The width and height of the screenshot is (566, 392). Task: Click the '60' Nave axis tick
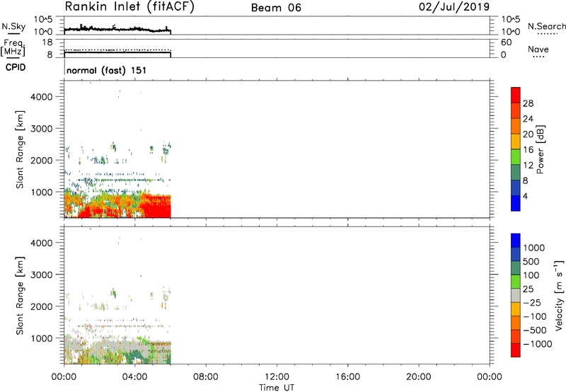(x=507, y=42)
